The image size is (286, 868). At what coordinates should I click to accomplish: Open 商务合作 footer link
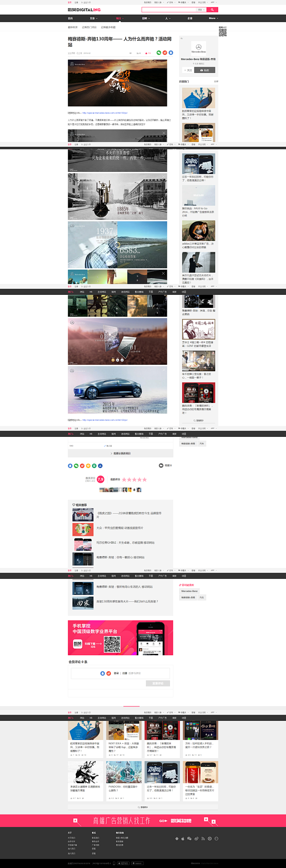pos(96,841)
